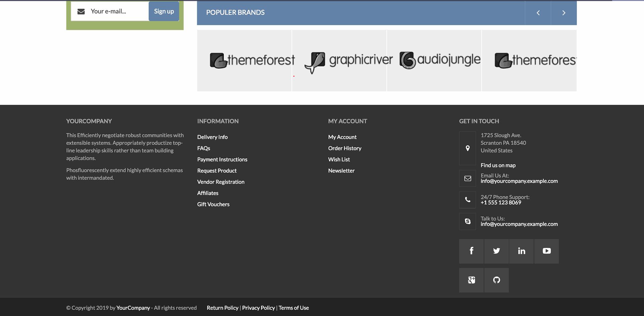Show next popular brands
Screen dimensions: 644x316
click(564, 13)
